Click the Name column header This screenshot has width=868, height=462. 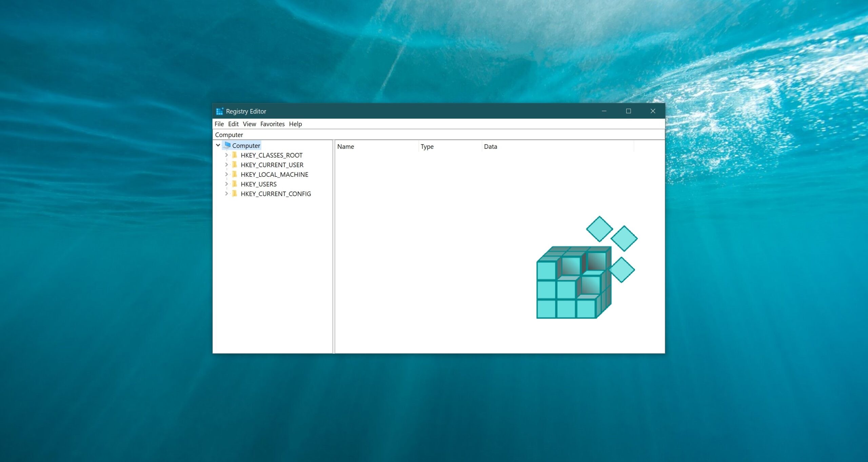coord(377,146)
